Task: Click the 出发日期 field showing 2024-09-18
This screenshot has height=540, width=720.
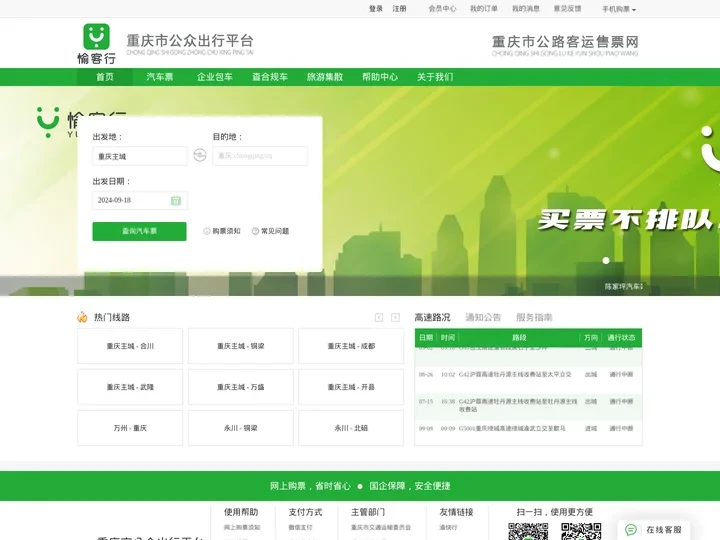Action: point(140,200)
